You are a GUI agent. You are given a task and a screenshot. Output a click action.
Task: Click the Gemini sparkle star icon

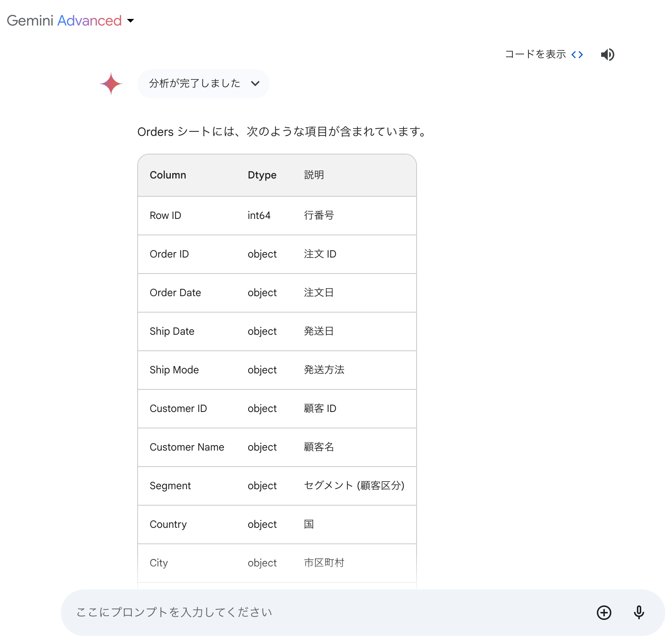coord(111,84)
